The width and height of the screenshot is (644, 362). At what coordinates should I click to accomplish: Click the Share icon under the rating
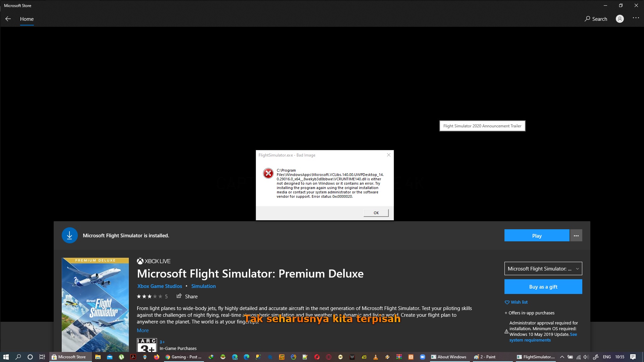point(179,296)
